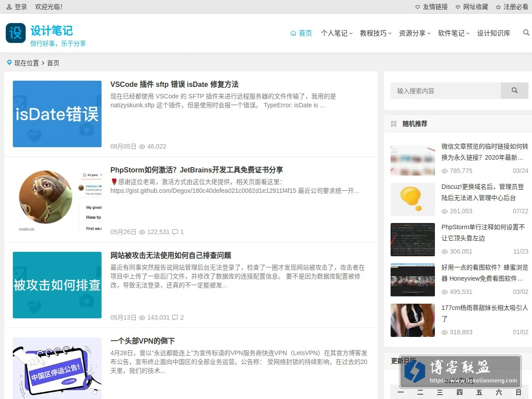Open sidebar article 好用一点的看图软件
The image size is (532, 399).
pyautogui.click(x=485, y=273)
